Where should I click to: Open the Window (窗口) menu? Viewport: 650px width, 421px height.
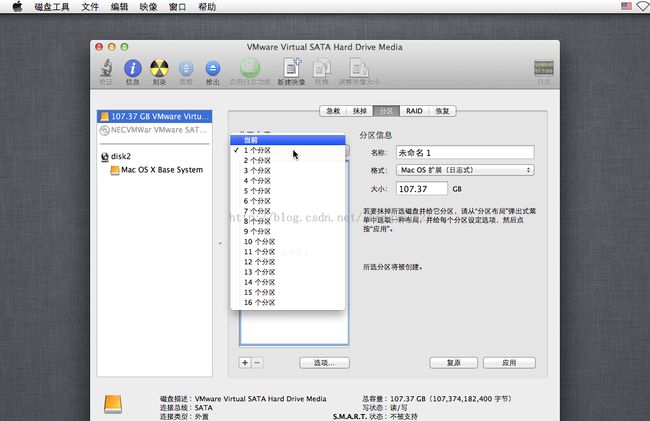[177, 7]
